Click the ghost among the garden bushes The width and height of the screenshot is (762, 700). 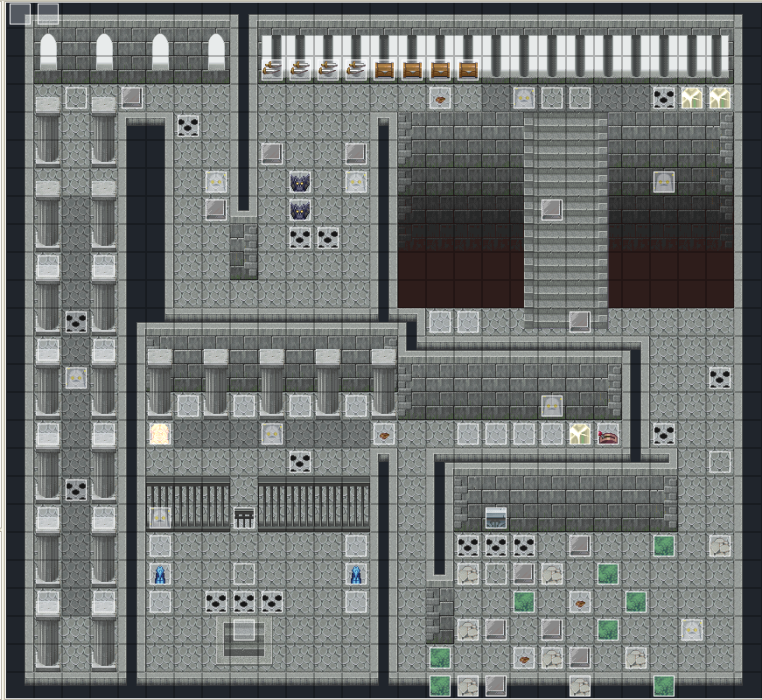pos(692,630)
